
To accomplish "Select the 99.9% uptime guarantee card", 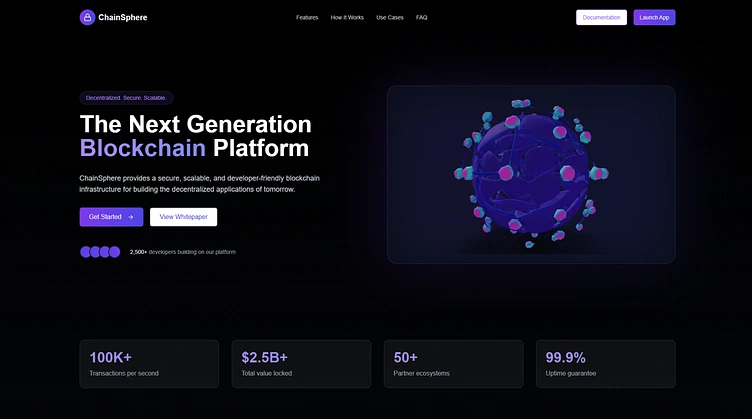I will (605, 364).
